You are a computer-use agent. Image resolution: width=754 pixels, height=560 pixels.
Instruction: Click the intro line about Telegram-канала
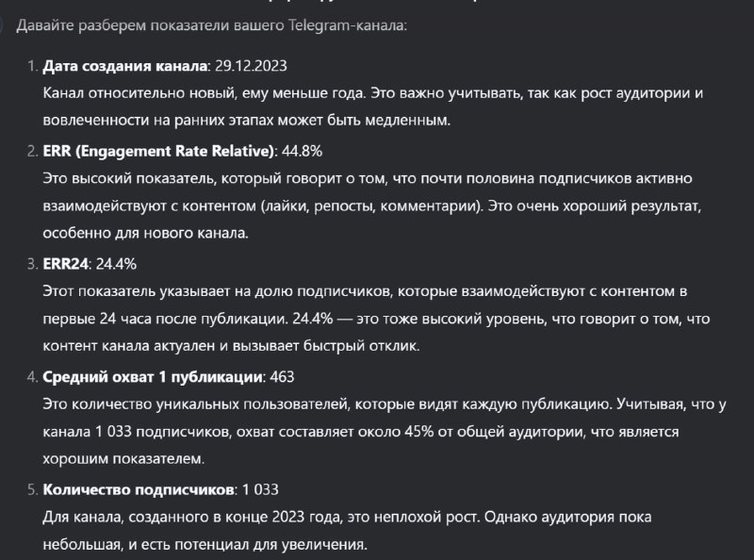pos(211,25)
